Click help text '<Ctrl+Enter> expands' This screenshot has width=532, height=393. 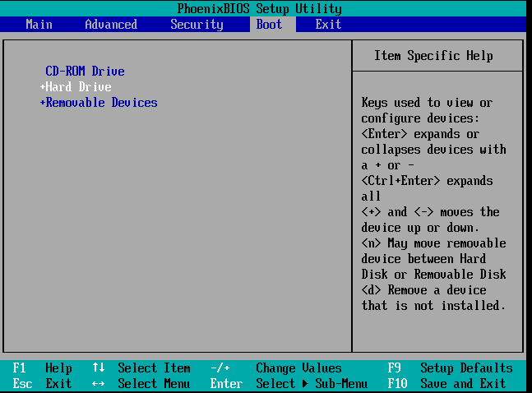pos(427,181)
